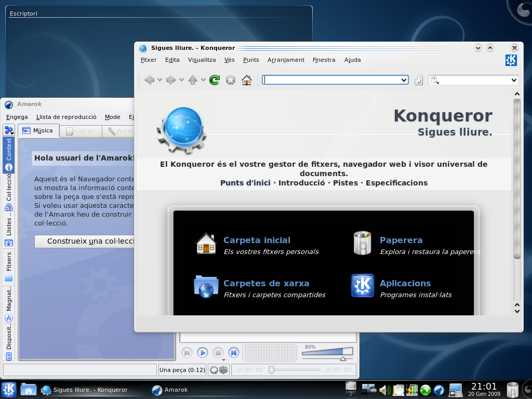Open Arranjament menu in Konqueror
532x399 pixels.
click(286, 60)
